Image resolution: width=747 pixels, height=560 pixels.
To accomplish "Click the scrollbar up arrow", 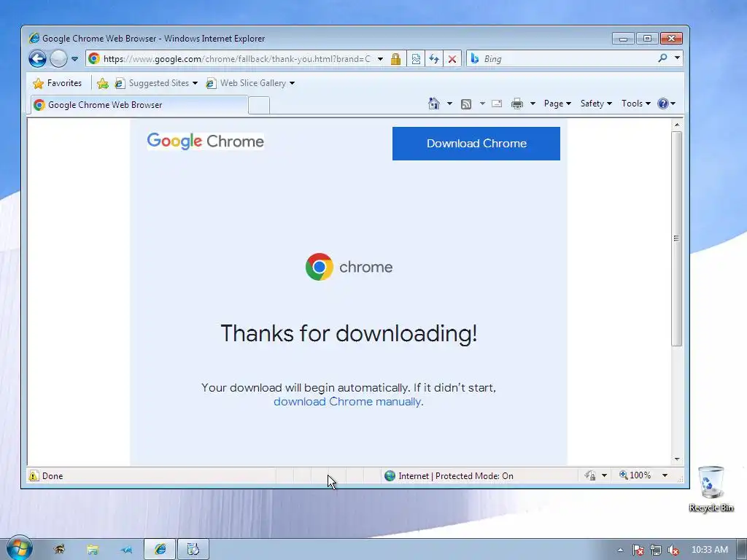I will tap(677, 125).
